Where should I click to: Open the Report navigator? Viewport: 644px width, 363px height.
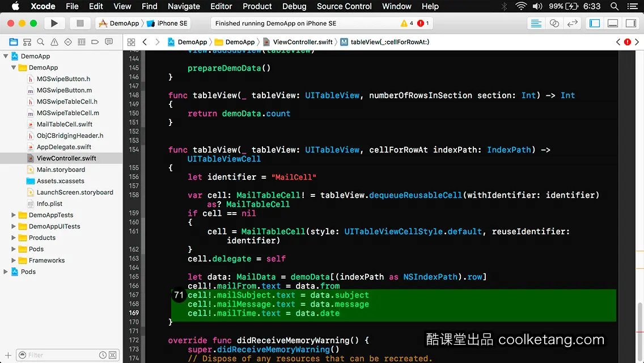click(x=109, y=42)
